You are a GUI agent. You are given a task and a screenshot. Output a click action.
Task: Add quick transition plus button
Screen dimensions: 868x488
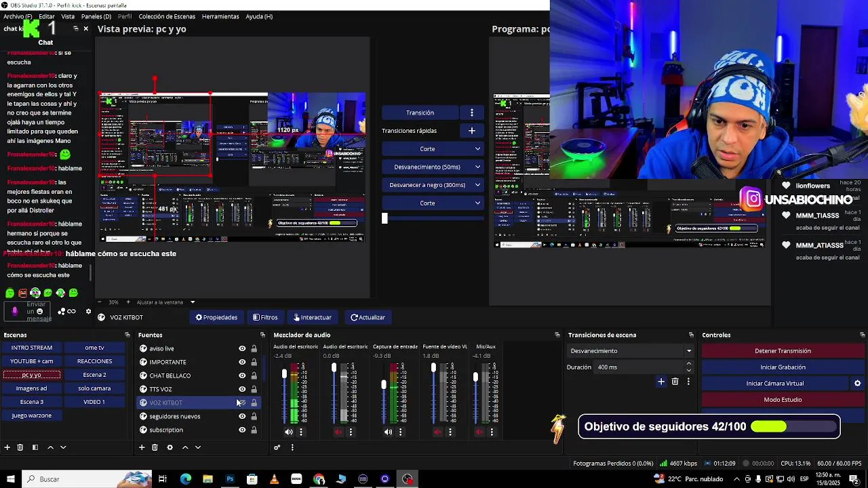tap(472, 131)
